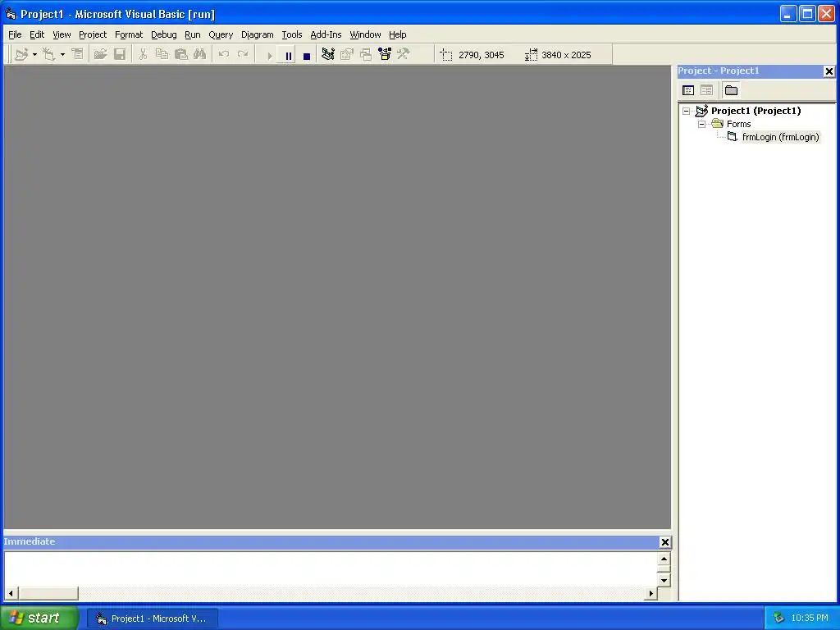
Task: Click the Save Project floppy icon
Action: 120,55
